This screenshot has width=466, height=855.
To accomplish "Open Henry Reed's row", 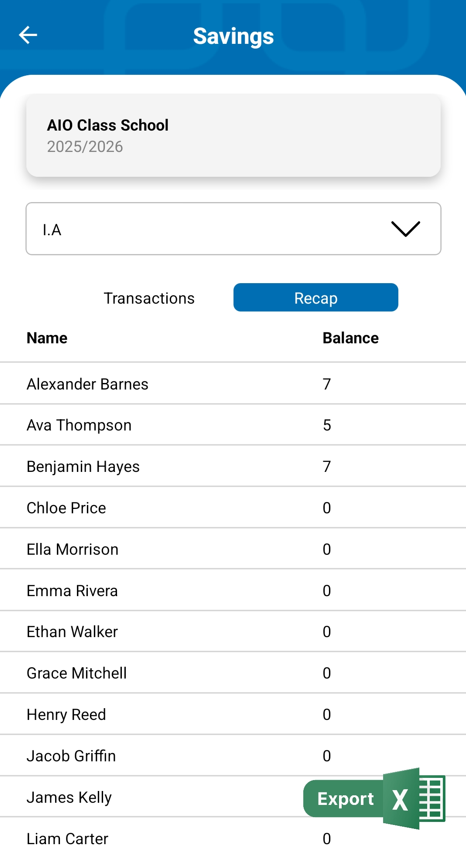I will click(233, 714).
